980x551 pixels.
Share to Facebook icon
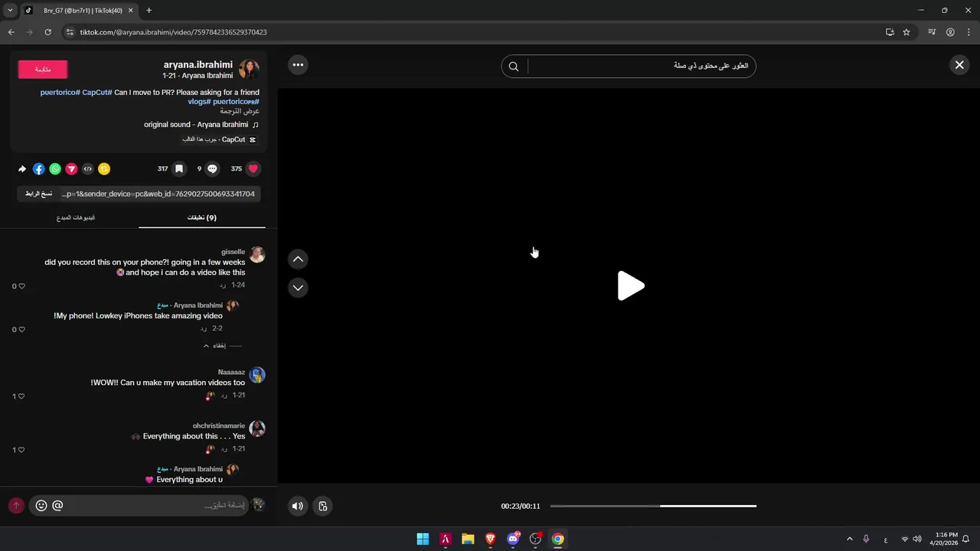38,169
